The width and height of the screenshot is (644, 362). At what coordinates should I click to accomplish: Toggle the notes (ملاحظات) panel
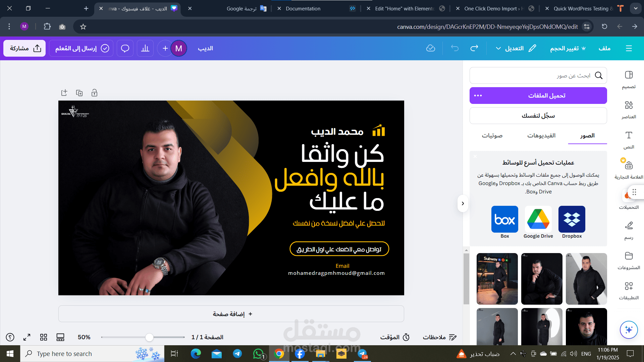439,337
